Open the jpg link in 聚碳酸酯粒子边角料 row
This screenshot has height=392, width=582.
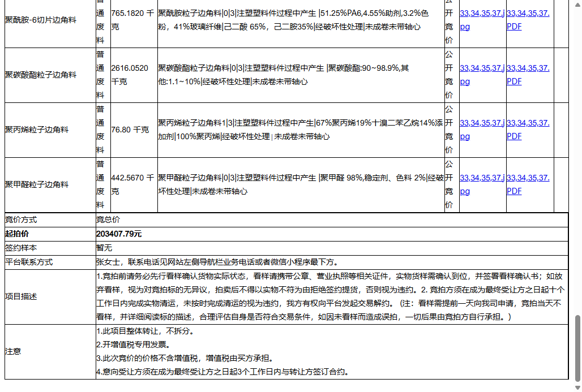pyautogui.click(x=482, y=75)
